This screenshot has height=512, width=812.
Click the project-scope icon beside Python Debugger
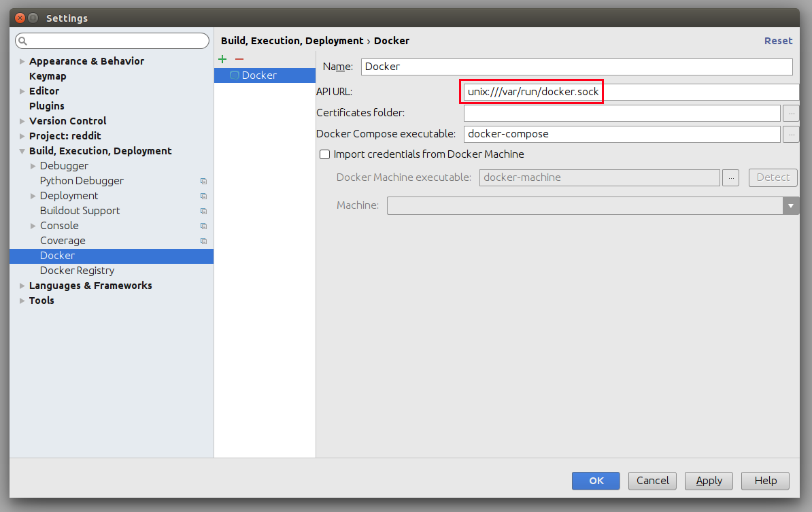203,181
